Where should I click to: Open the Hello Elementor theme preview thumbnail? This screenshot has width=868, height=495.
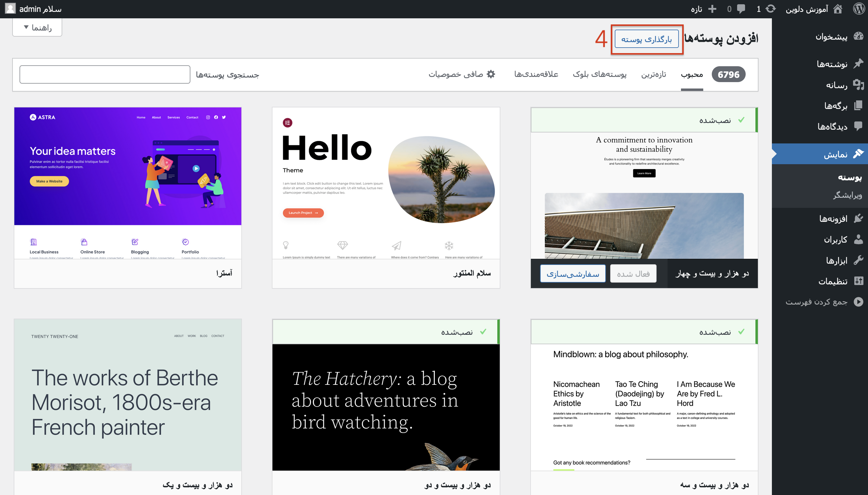[386, 183]
